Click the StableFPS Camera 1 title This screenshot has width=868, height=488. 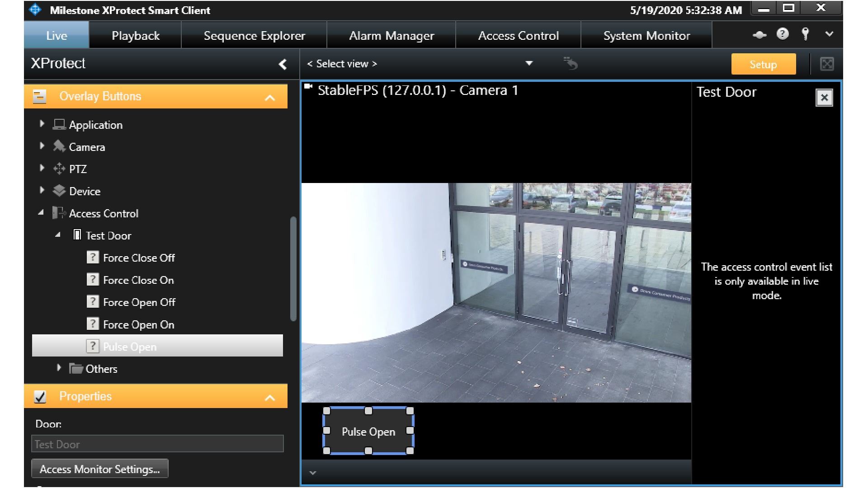point(418,90)
